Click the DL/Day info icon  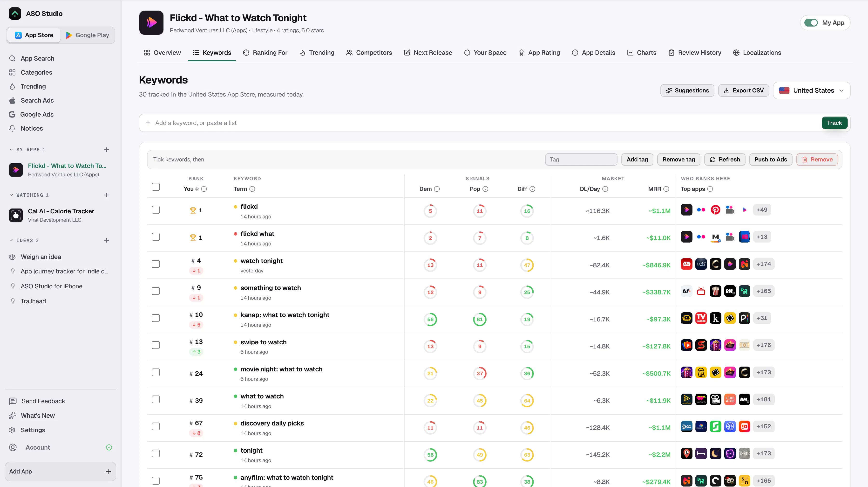pos(605,189)
